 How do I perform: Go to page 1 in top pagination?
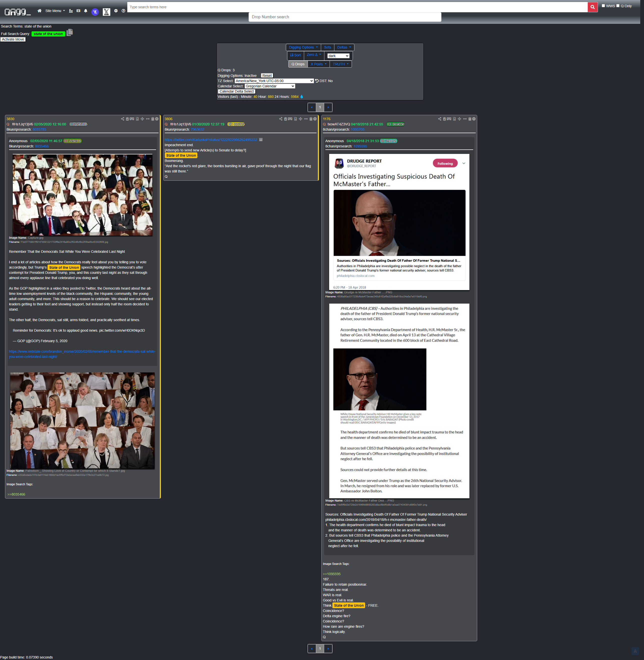pyautogui.click(x=320, y=107)
